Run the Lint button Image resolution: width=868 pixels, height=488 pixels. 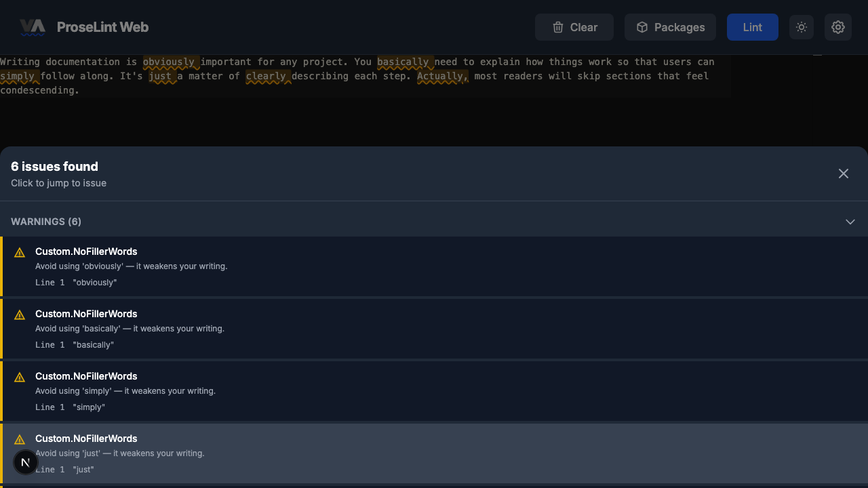752,27
